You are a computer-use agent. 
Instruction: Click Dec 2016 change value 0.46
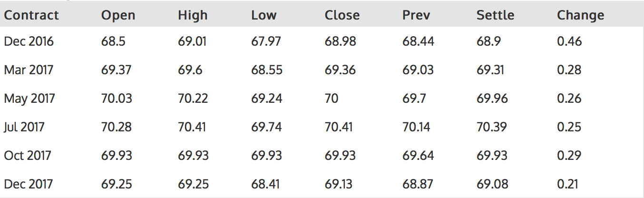pos(569,41)
